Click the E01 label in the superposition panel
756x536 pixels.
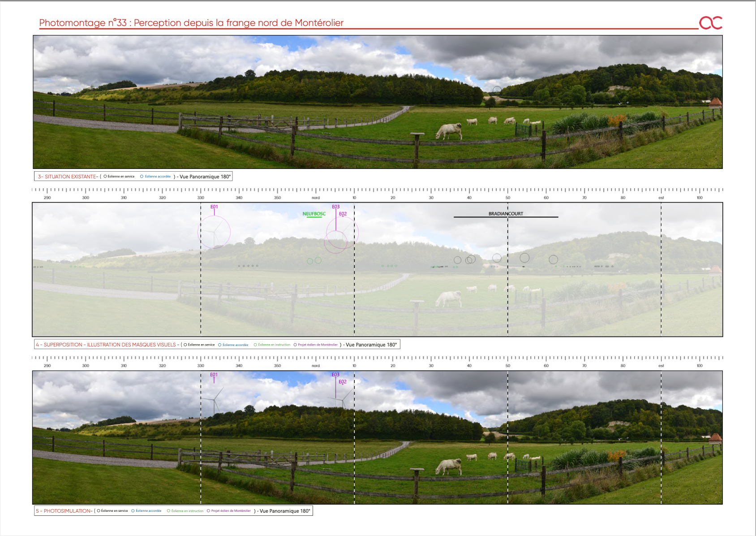(x=214, y=207)
